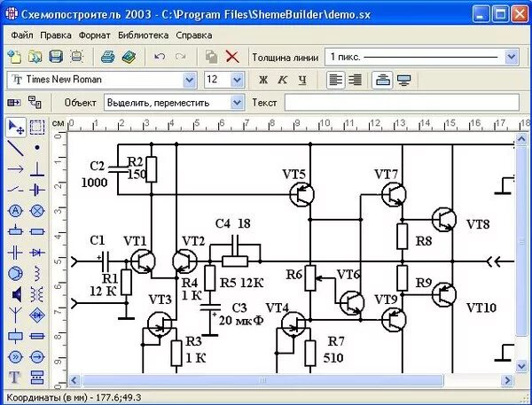The width and height of the screenshot is (532, 405).
Task: Toggle bold text formatting
Action: pos(263,80)
